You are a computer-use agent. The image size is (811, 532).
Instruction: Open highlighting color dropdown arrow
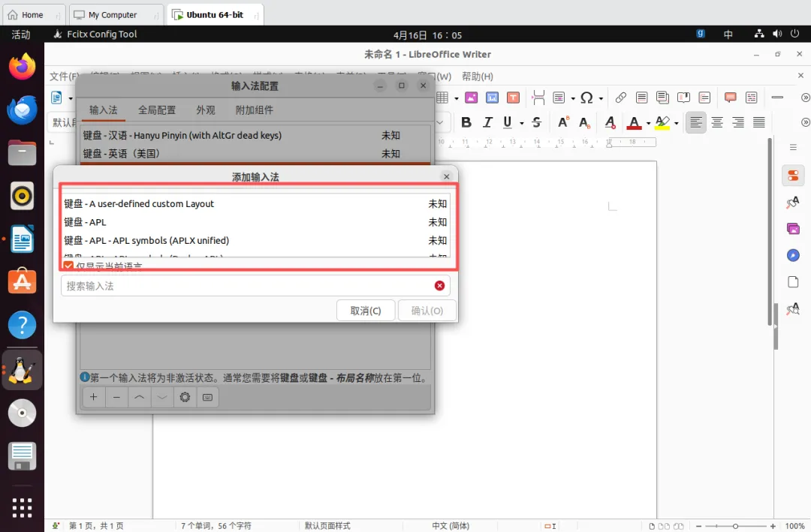click(676, 123)
